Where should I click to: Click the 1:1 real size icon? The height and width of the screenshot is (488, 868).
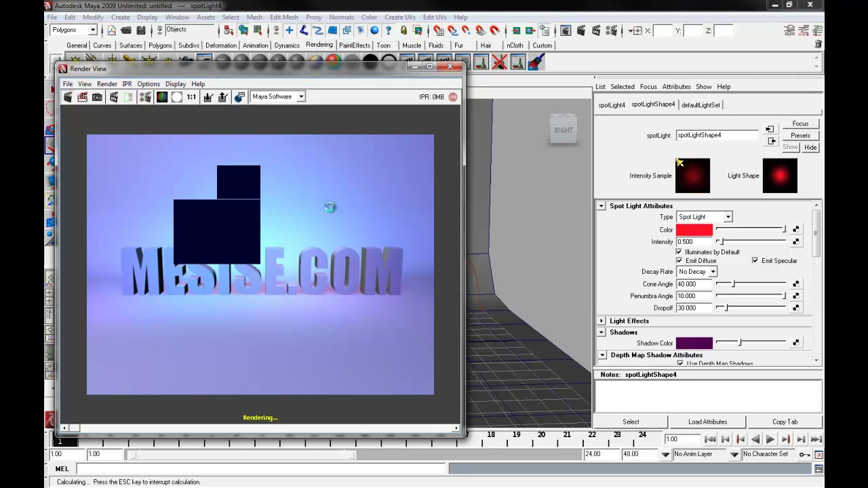pos(191,97)
